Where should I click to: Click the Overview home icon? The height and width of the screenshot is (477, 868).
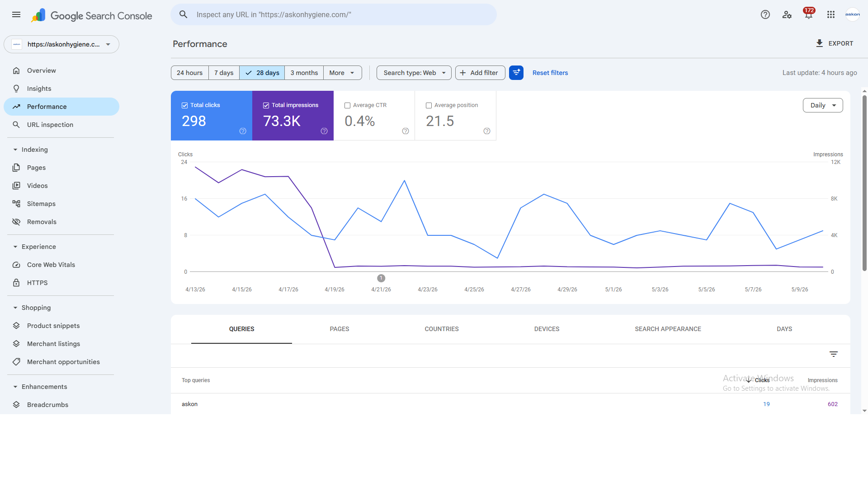[16, 70]
